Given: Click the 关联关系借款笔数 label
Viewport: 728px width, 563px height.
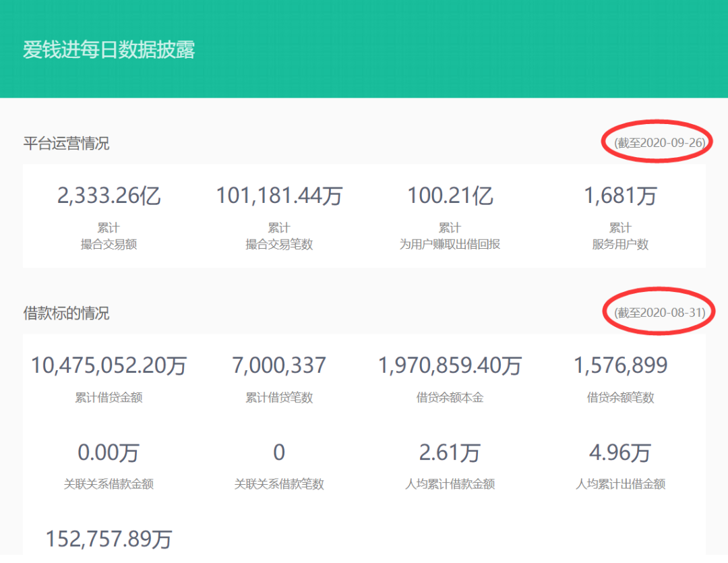Looking at the screenshot, I should coord(279,483).
